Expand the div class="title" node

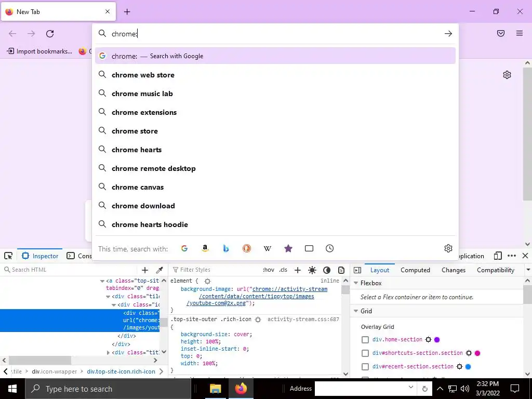[x=108, y=353]
